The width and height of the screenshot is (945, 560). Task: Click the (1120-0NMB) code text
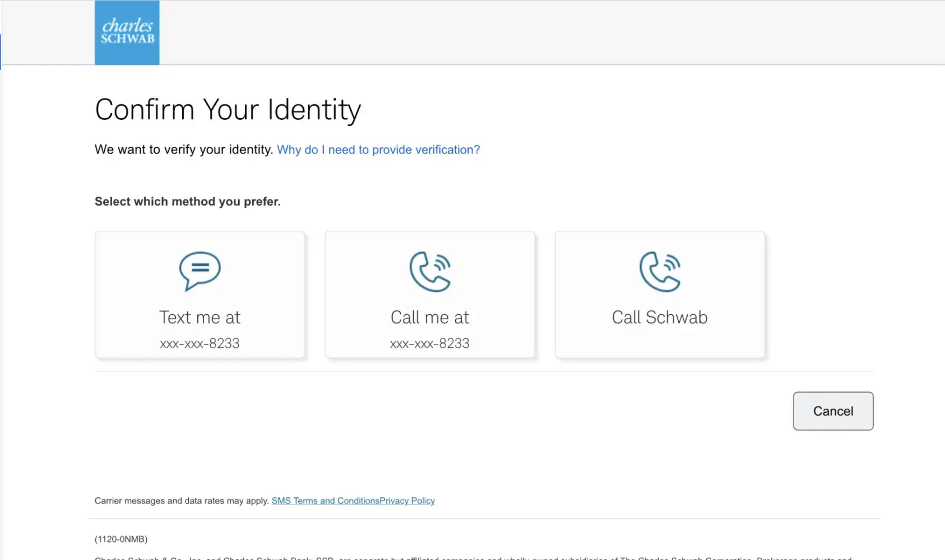(121, 539)
